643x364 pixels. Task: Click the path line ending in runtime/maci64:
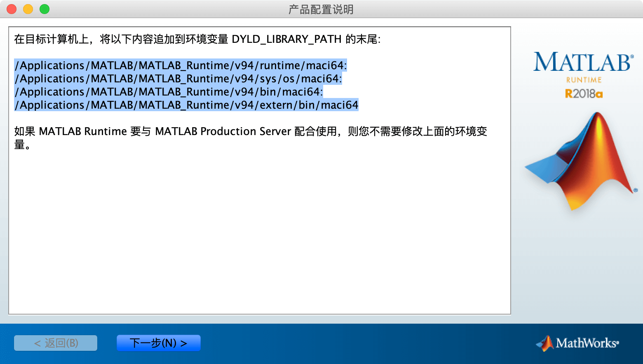[x=181, y=65]
